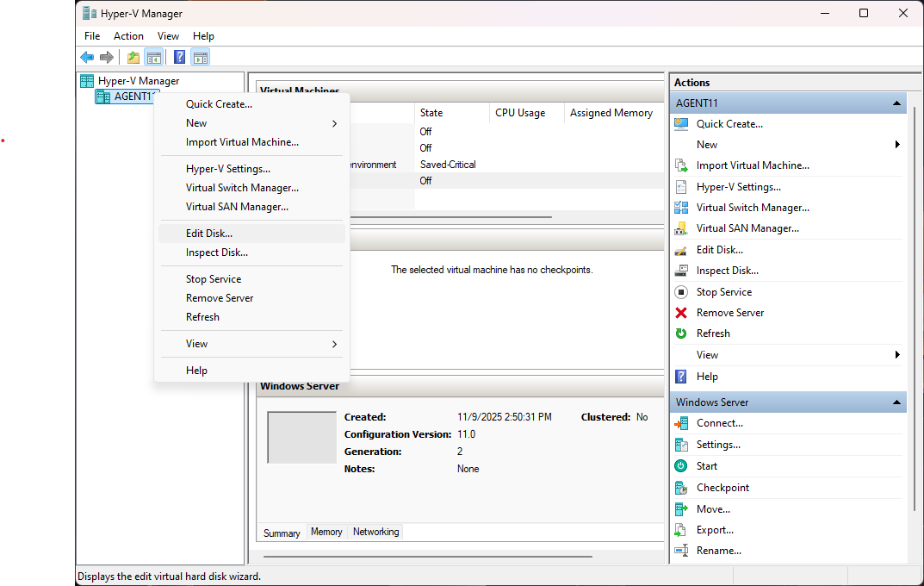The height and width of the screenshot is (586, 924).
Task: Click the Back arrow toolbar icon
Action: [87, 58]
